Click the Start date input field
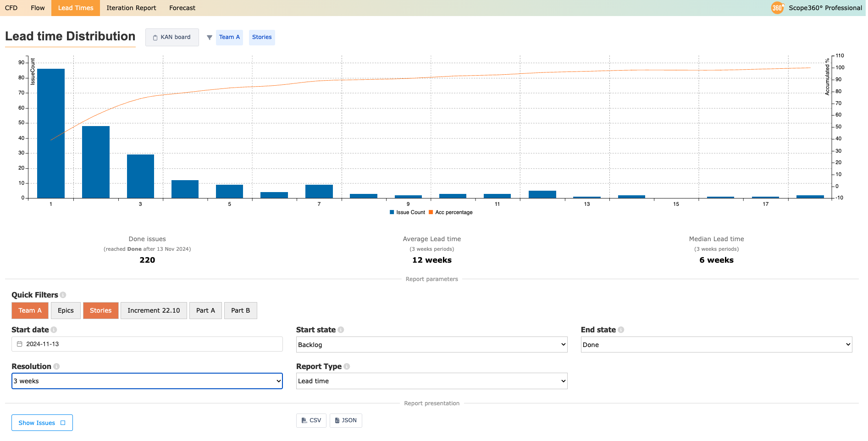 (x=147, y=344)
